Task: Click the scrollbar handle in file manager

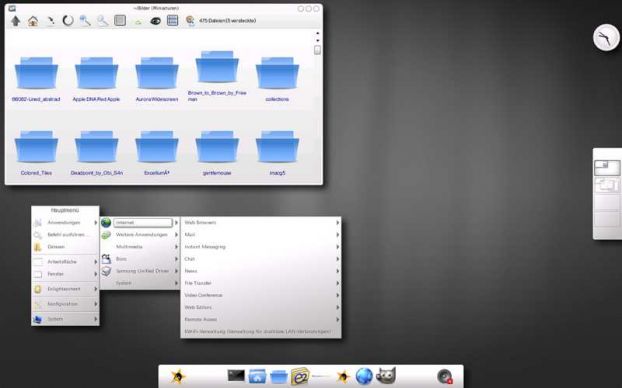Action: point(317,50)
